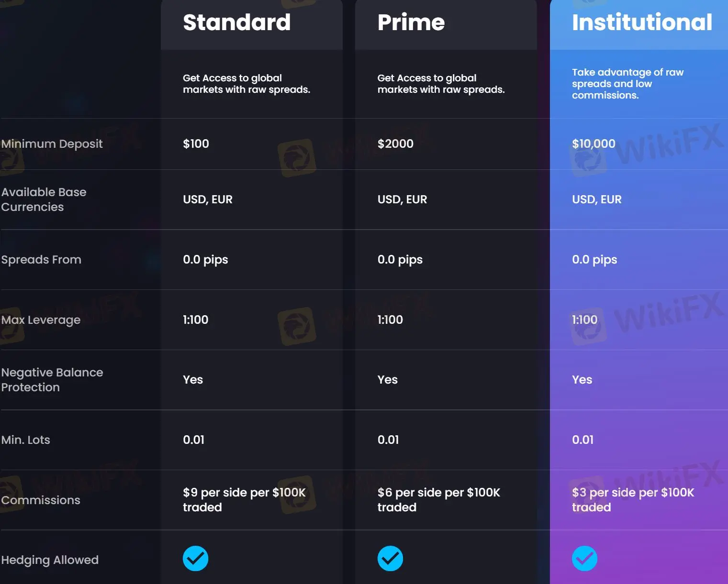
Task: Click the Hedging Allowed row label
Action: (50, 560)
